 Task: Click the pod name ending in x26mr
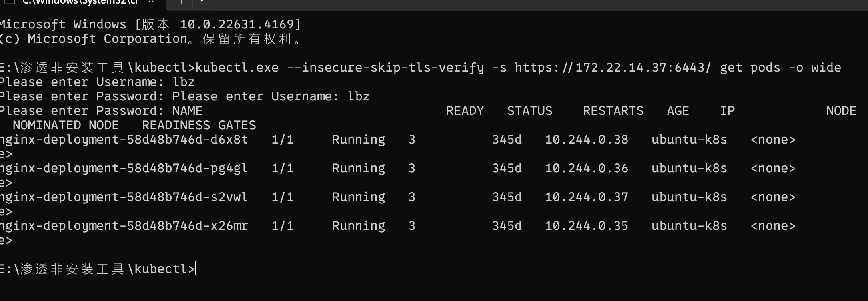click(x=124, y=226)
